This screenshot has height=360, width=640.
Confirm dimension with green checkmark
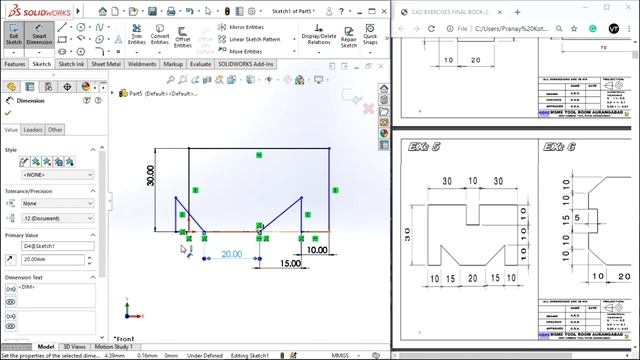pos(8,113)
